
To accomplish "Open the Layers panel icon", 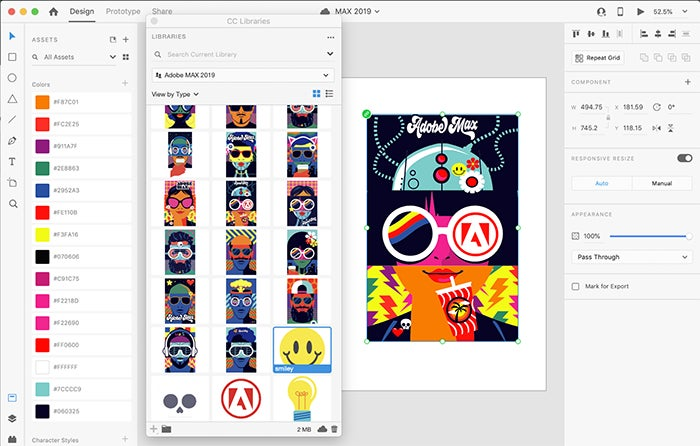I will point(12,418).
